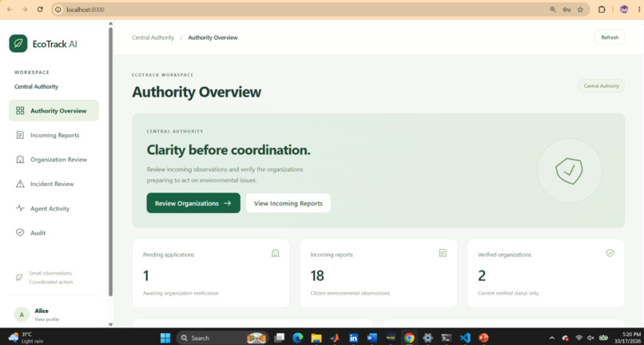Open PowerPoint from the taskbar
The height and width of the screenshot is (345, 644).
point(483,338)
